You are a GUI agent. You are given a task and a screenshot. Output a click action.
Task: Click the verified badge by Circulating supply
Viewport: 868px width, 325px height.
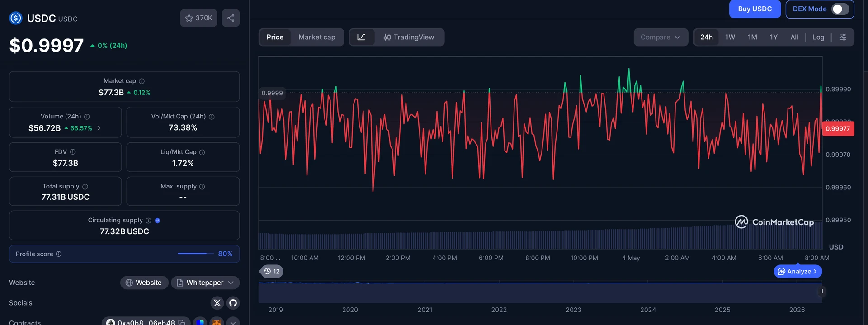pos(157,221)
